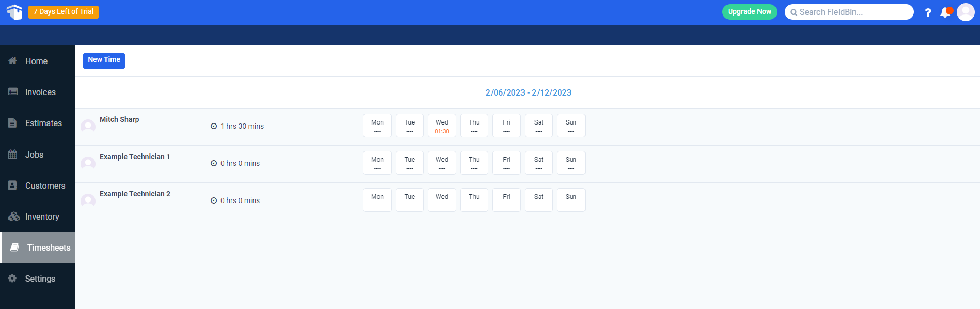Viewport: 980px width, 309px height.
Task: Click the clock icon beside 1 hrs 30 mins
Action: pyautogui.click(x=214, y=126)
